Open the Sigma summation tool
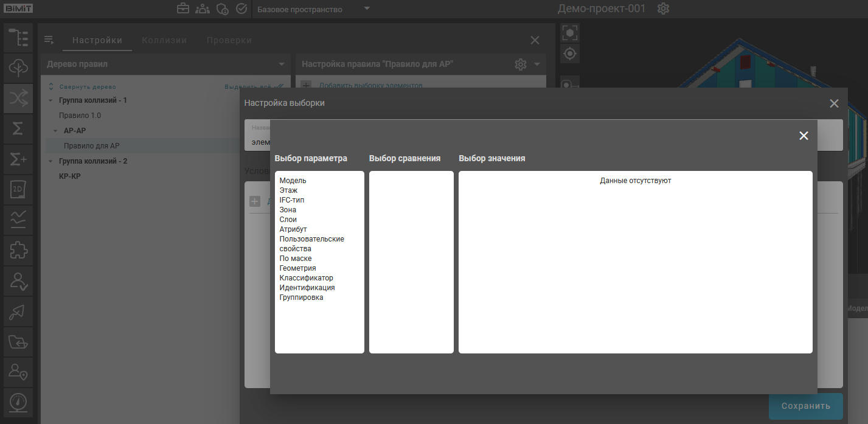868x424 pixels. [18, 128]
